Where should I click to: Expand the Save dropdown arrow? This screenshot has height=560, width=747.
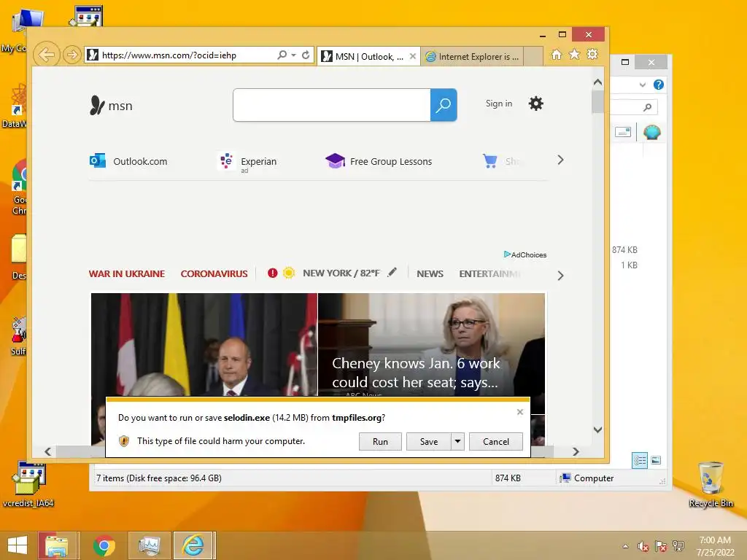(457, 441)
